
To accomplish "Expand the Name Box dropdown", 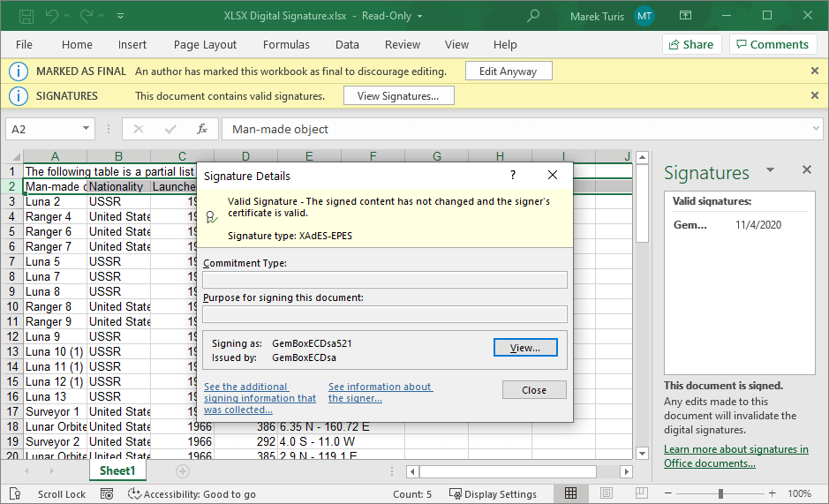I will tap(86, 129).
